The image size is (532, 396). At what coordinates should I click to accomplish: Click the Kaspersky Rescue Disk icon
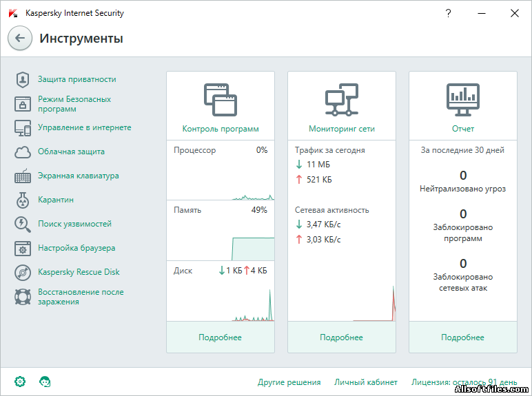23,272
